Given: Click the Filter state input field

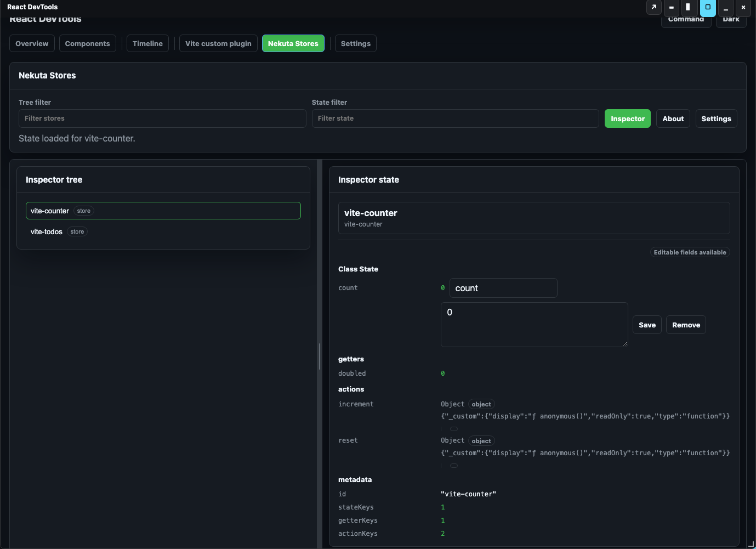Looking at the screenshot, I should click(x=456, y=118).
